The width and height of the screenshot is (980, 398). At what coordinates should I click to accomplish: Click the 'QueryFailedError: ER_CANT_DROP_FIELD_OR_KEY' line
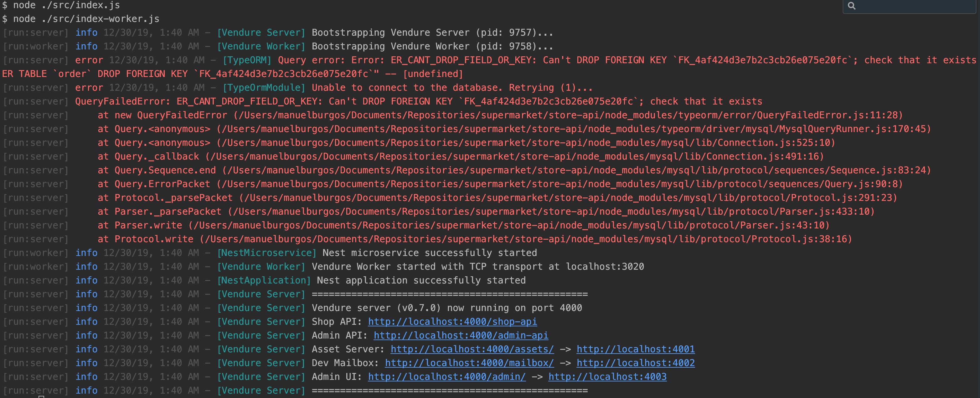pyautogui.click(x=419, y=101)
